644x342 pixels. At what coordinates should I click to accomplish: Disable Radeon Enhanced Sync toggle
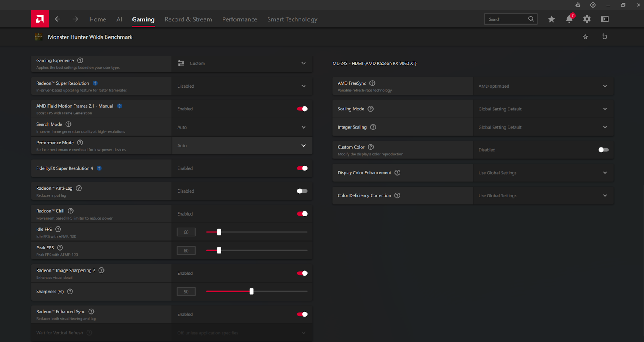coord(302,314)
